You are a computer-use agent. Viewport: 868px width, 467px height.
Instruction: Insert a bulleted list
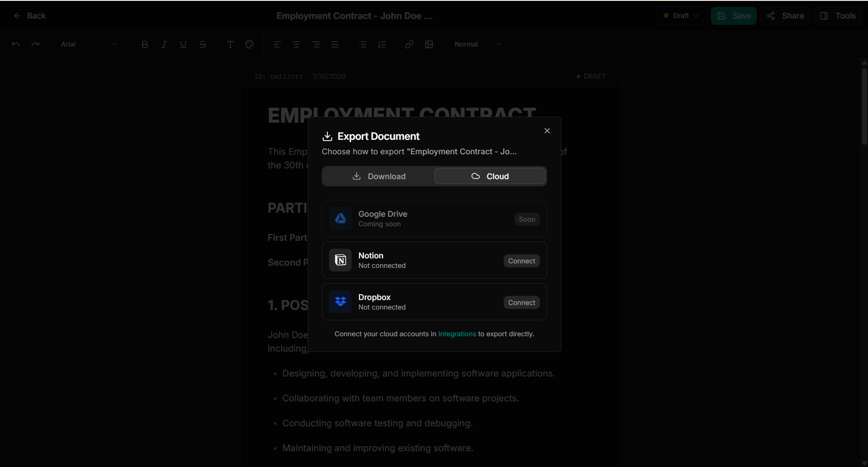(362, 44)
